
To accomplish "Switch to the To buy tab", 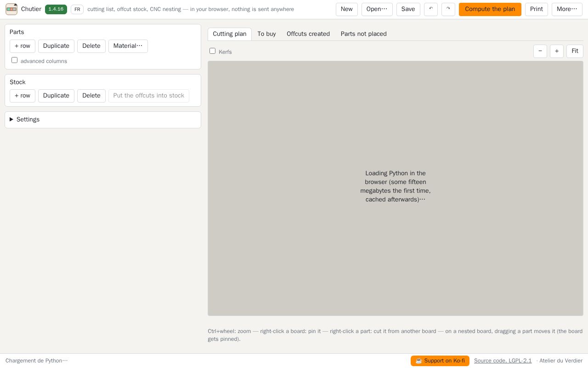I will [x=267, y=34].
